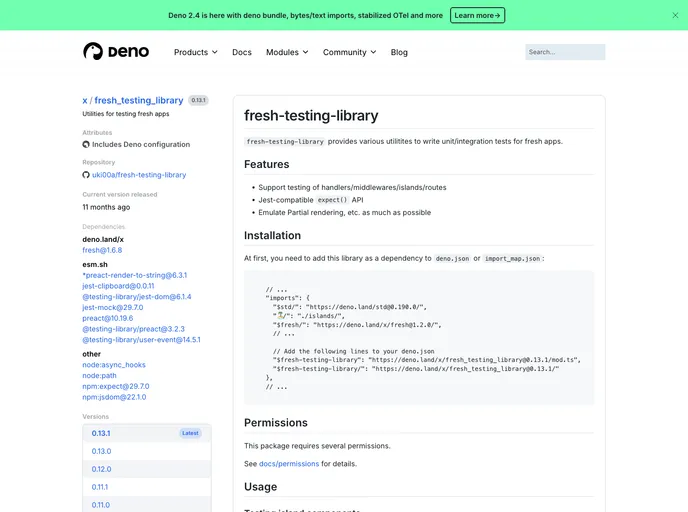
Task: Open preact-render-to-string@6.3.1 dependency
Action: [135, 275]
